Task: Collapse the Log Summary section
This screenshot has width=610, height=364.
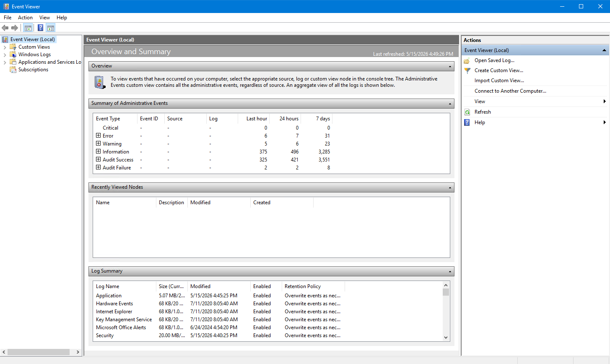Action: click(x=450, y=271)
